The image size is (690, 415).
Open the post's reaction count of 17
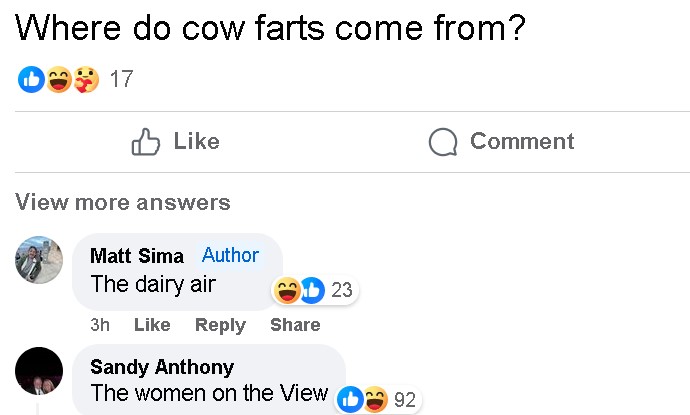coord(121,80)
